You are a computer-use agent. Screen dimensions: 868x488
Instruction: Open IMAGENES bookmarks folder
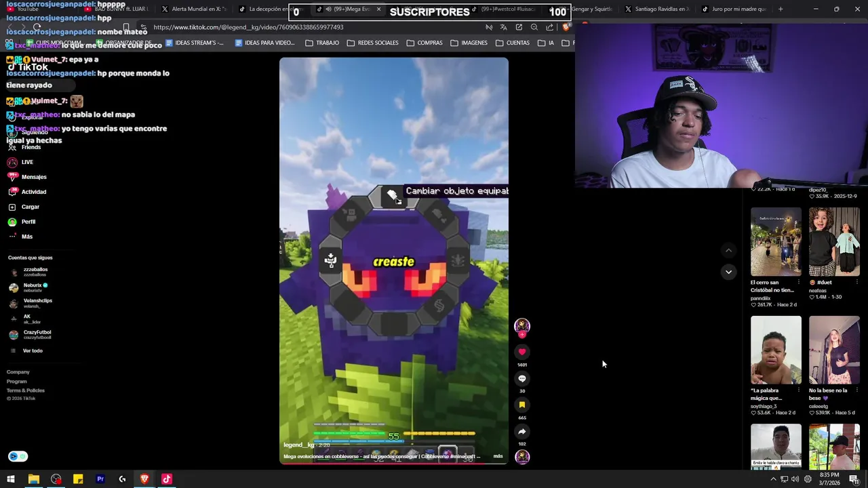(469, 43)
